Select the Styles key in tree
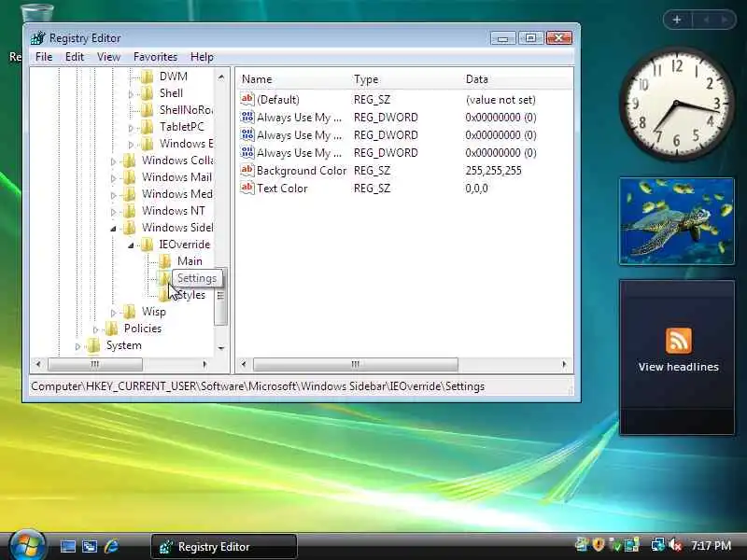Viewport: 747px width, 560px height. click(x=191, y=295)
